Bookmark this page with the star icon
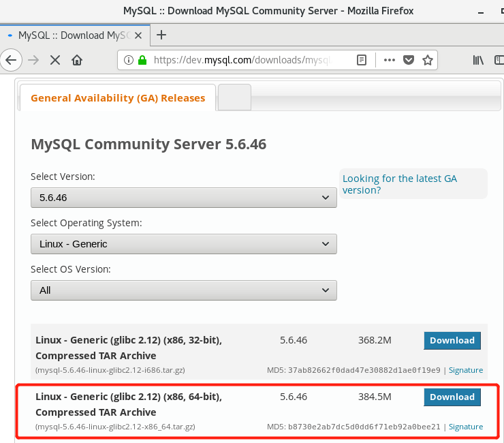504x443 pixels. point(428,60)
